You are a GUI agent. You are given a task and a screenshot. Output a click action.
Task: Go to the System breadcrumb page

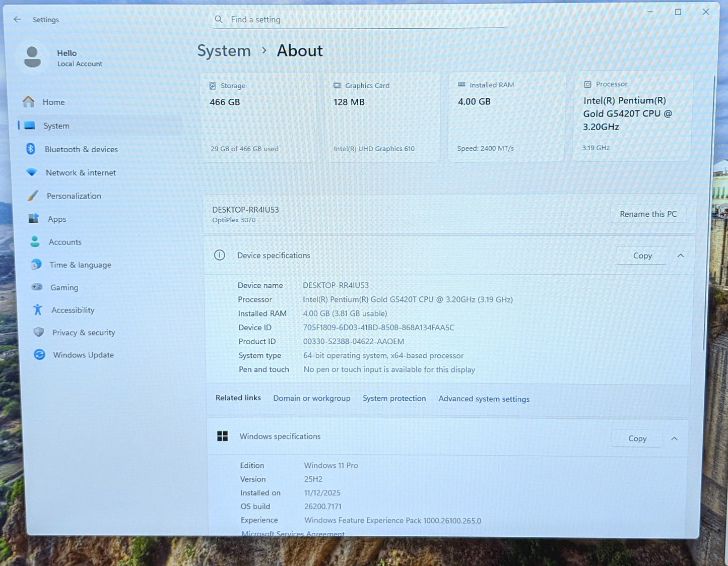(x=224, y=50)
